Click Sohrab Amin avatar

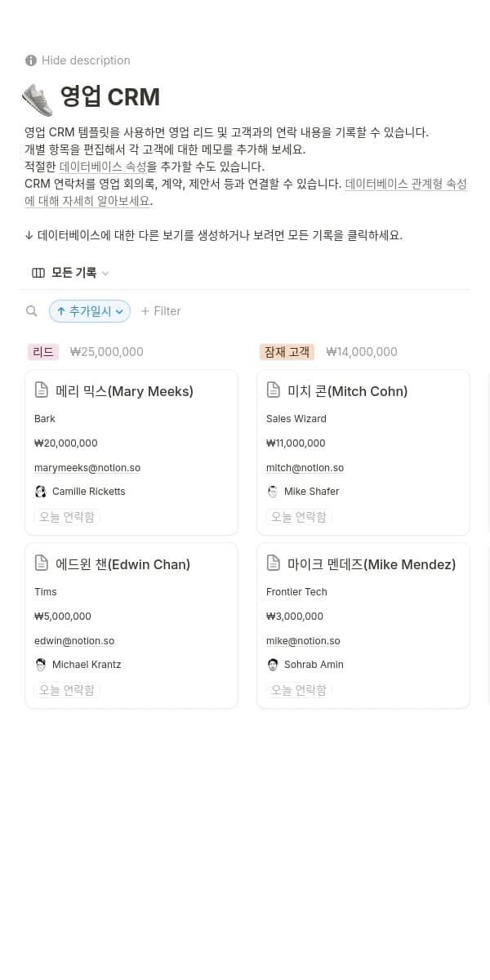click(273, 665)
